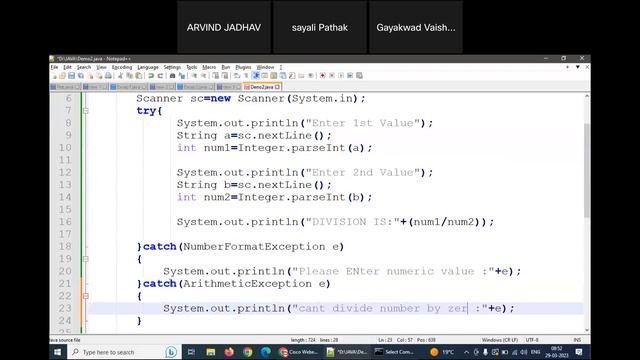Click the Close All toolbar icon
Image resolution: width=640 pixels, height=360 pixels.
pos(99,76)
